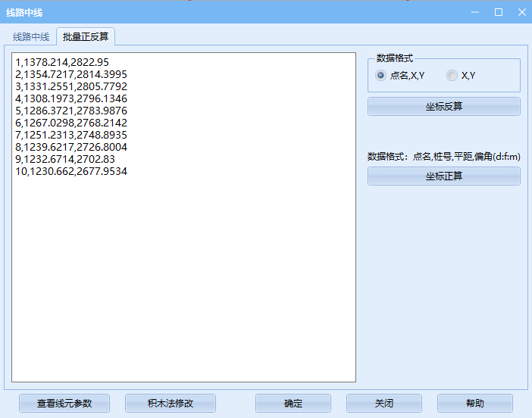Minimize the 线路中线 window
The height and width of the screenshot is (418, 532).
[x=475, y=12]
